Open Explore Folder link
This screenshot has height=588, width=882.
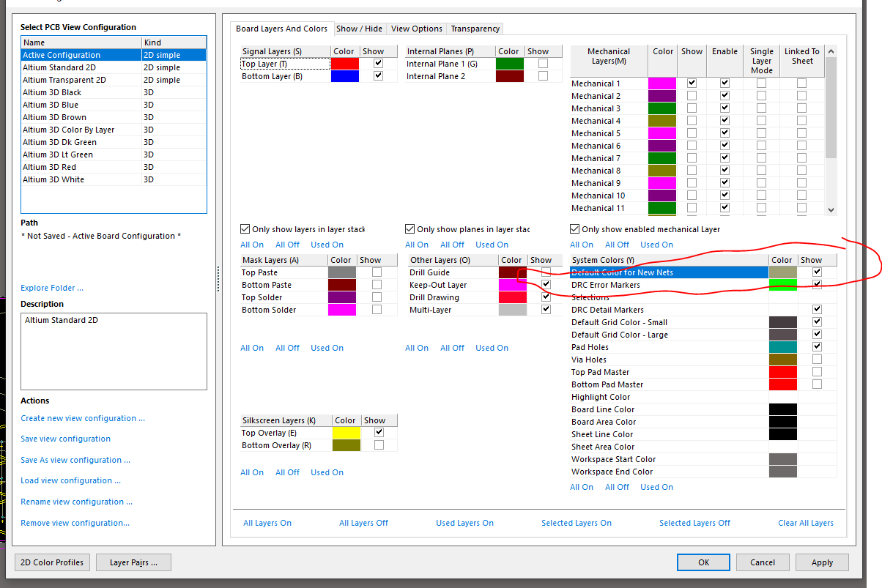click(52, 288)
